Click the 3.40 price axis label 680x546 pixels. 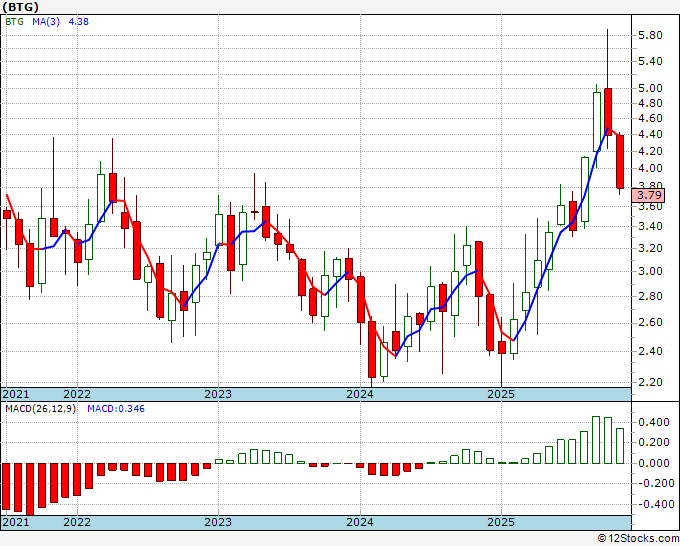pos(650,226)
